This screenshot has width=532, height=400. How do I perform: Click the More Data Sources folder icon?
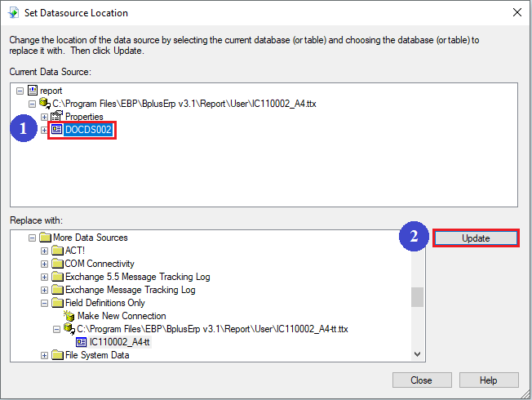coord(44,238)
